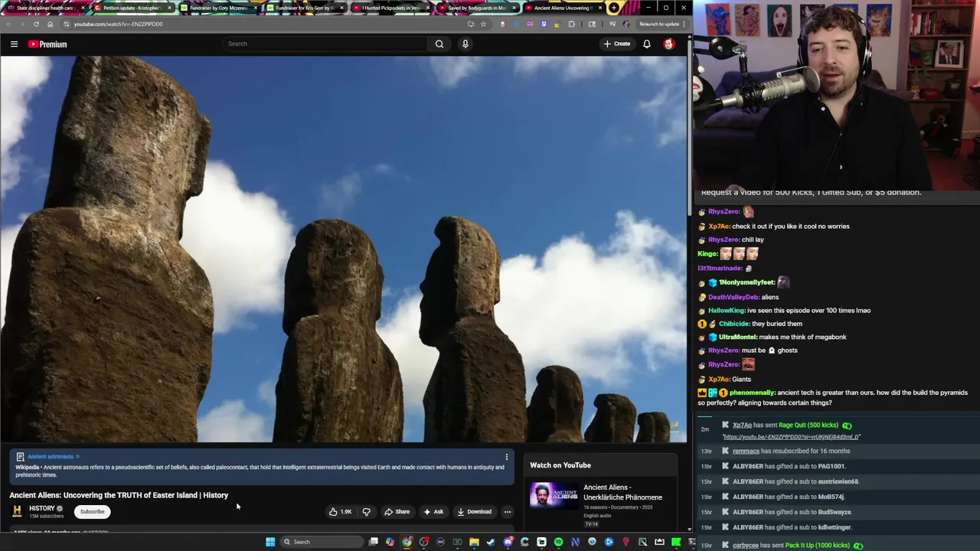Image resolution: width=980 pixels, height=551 pixels.
Task: Open the Ancient astronauts Wikipedia link
Action: coord(53,457)
